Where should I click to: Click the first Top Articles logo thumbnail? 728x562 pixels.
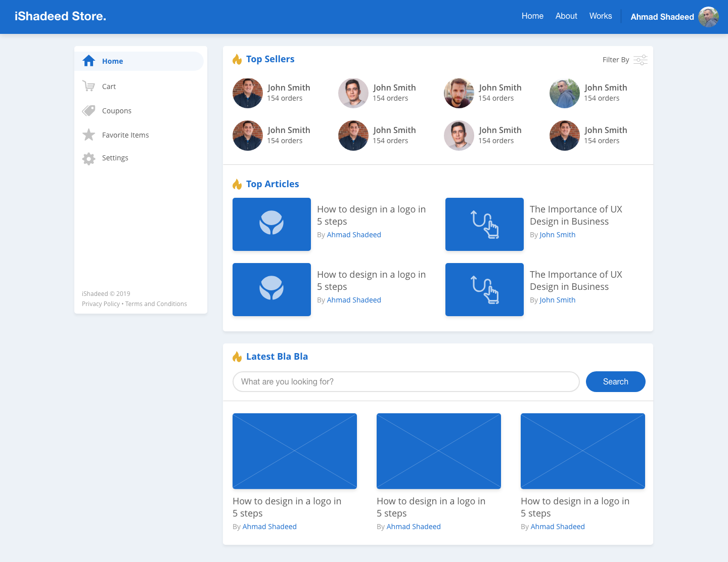(271, 224)
